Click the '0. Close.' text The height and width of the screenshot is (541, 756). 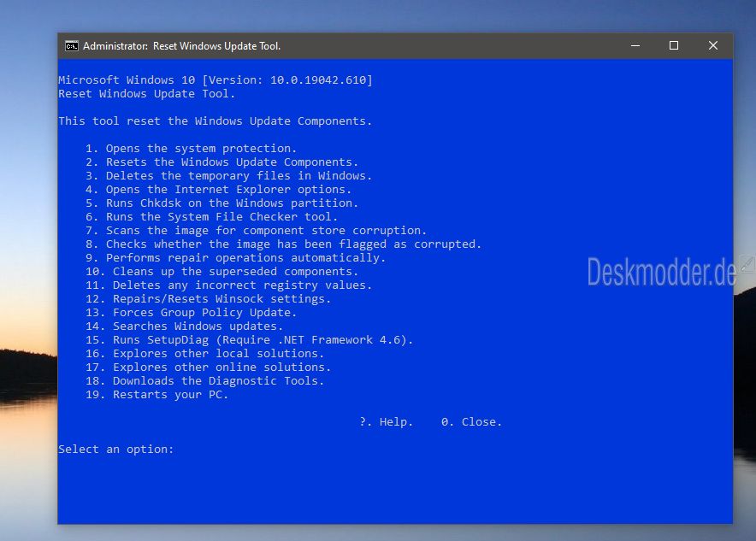pyautogui.click(x=471, y=422)
